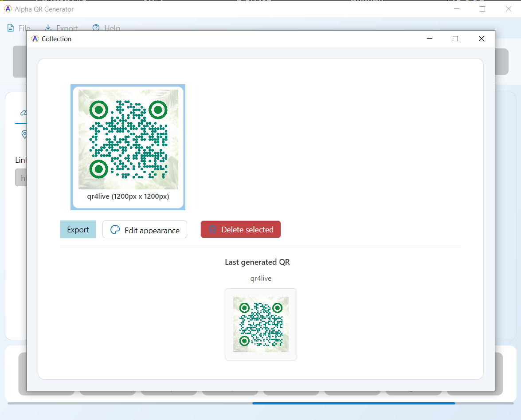Viewport: 521px width, 420px height.
Task: Click Delete selected button
Action: point(241,229)
